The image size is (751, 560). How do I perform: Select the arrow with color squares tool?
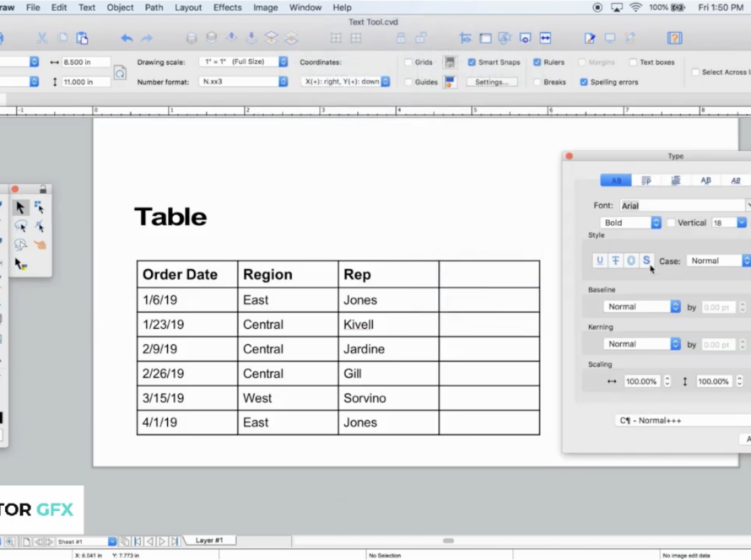point(20,264)
